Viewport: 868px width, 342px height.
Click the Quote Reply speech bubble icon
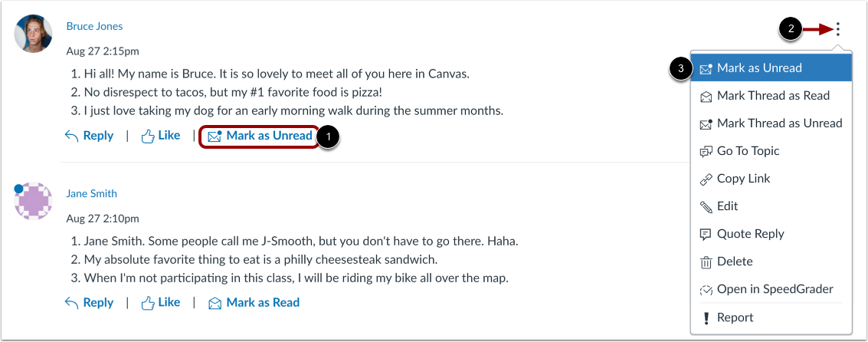[x=706, y=234]
